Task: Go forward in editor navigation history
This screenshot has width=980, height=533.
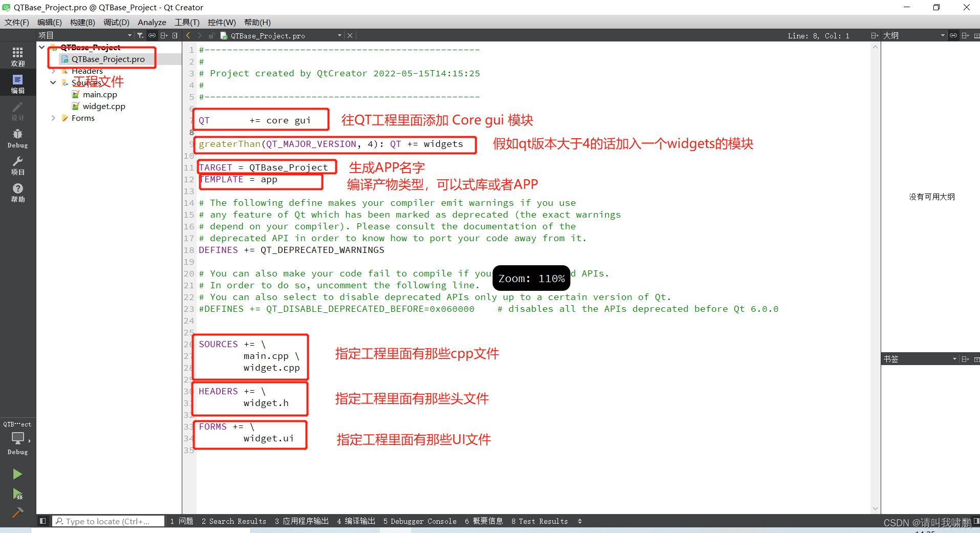Action: pos(200,35)
